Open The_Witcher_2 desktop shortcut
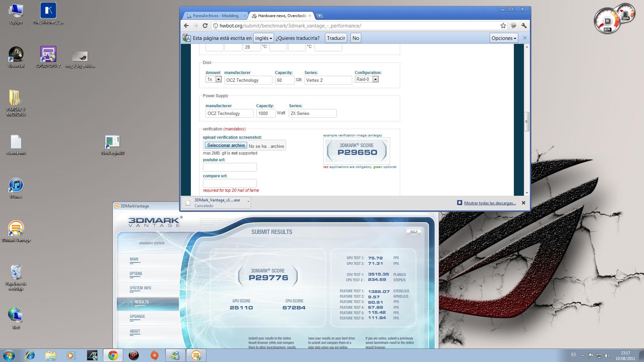 click(48, 13)
